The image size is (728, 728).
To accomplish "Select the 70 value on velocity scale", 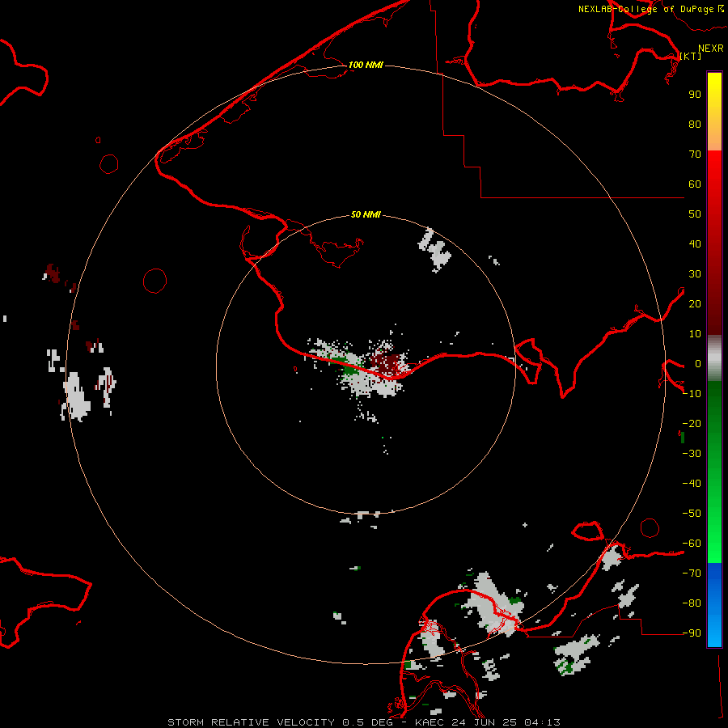I will 695,154.
